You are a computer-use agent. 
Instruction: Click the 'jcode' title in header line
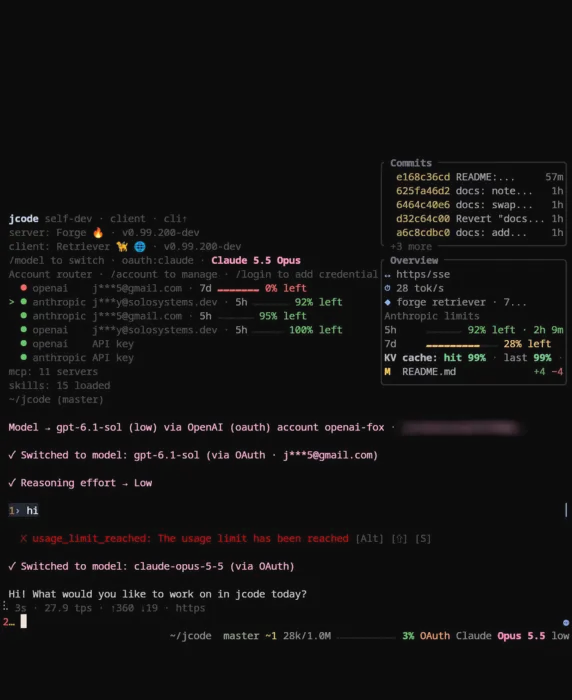coord(24,219)
